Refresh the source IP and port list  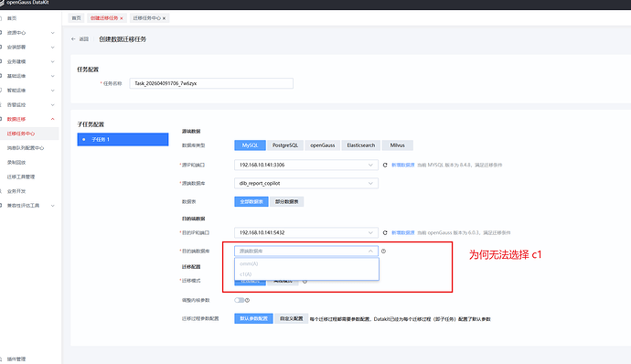click(x=385, y=166)
